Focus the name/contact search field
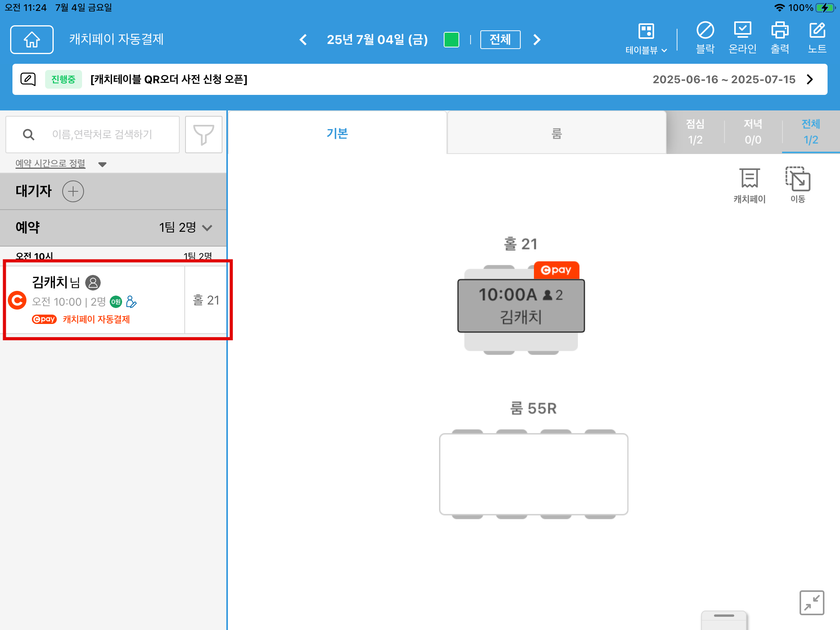The image size is (840, 630). 102,135
